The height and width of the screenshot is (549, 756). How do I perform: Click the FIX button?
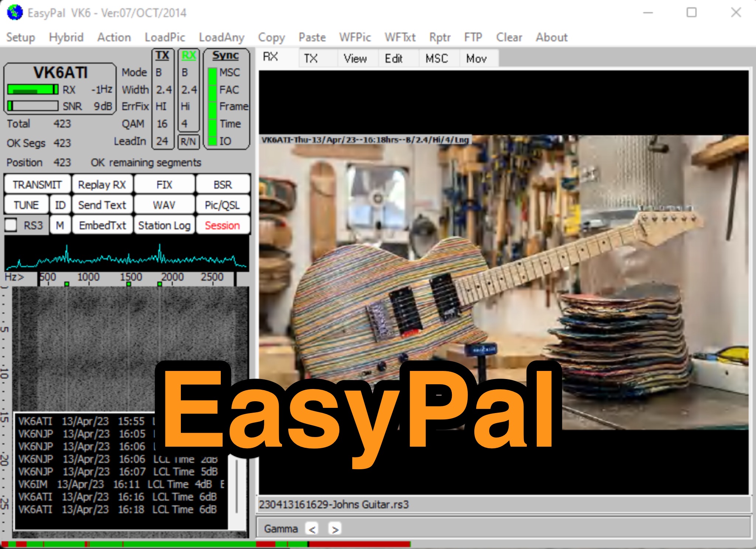164,184
